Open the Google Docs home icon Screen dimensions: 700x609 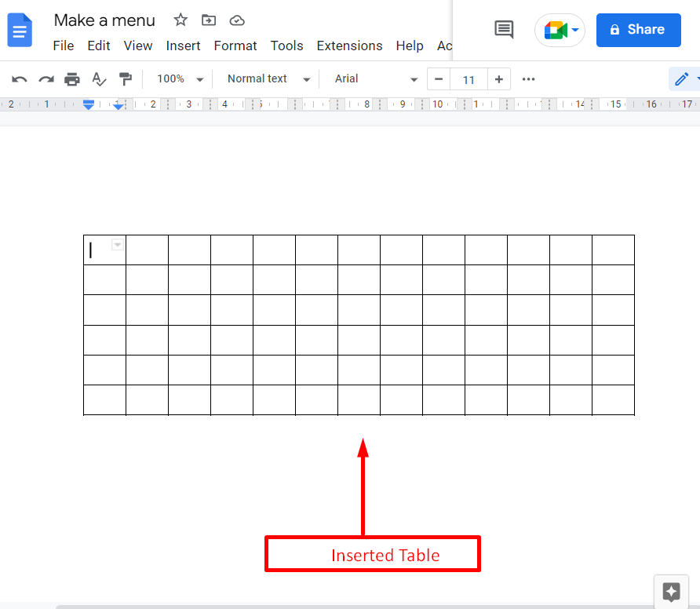click(20, 31)
